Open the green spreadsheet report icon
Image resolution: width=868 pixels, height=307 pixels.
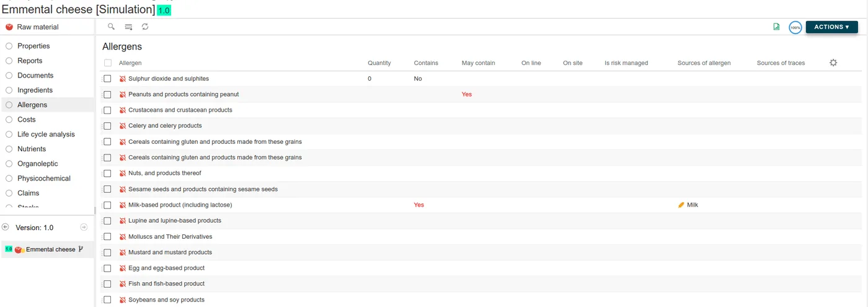(x=776, y=27)
